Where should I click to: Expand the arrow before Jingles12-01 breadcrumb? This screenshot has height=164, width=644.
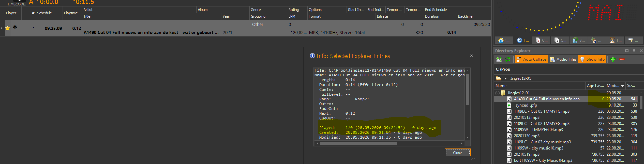pos(505,78)
